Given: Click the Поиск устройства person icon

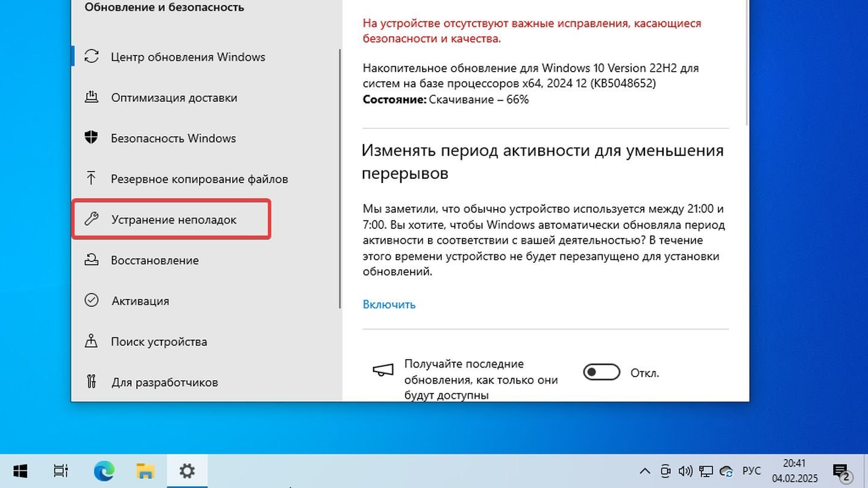Looking at the screenshot, I should click(x=91, y=341).
